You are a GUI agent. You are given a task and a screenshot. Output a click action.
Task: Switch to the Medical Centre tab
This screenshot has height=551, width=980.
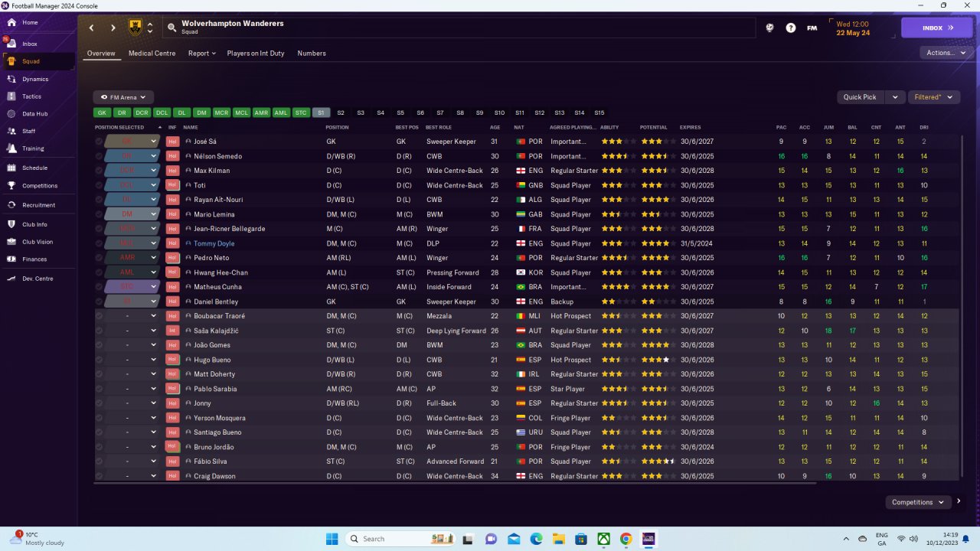152,54
